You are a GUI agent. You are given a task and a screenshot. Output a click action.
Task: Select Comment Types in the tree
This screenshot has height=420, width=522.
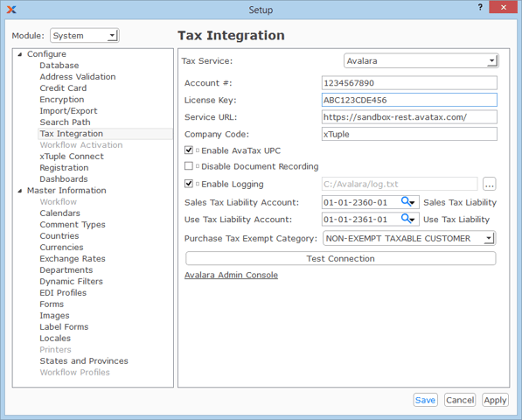pos(73,225)
